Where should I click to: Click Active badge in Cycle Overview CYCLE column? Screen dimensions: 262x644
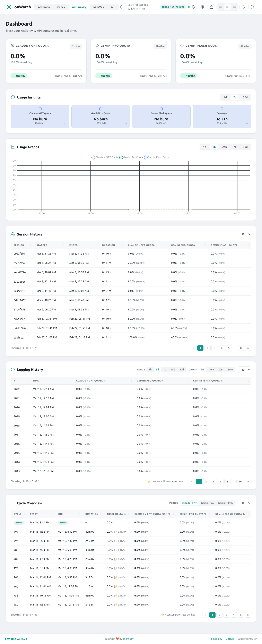(x=19, y=523)
